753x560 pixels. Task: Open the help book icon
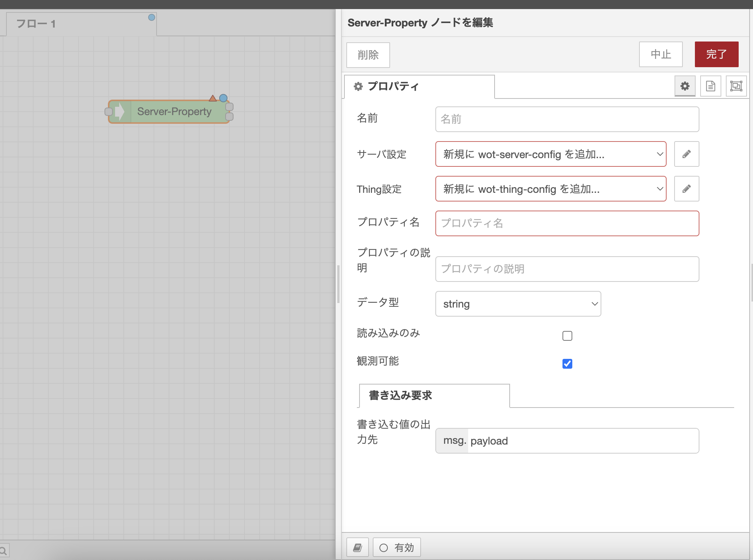357,547
